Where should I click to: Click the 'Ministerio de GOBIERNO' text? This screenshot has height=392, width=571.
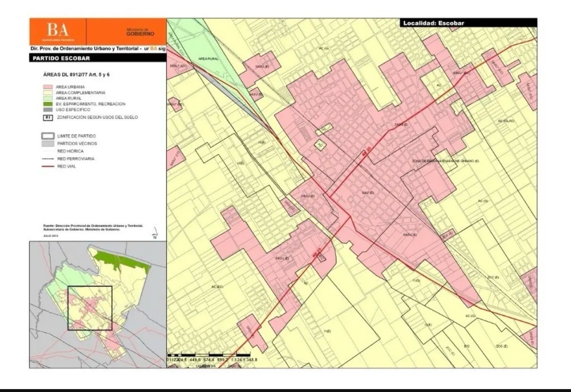click(x=140, y=32)
